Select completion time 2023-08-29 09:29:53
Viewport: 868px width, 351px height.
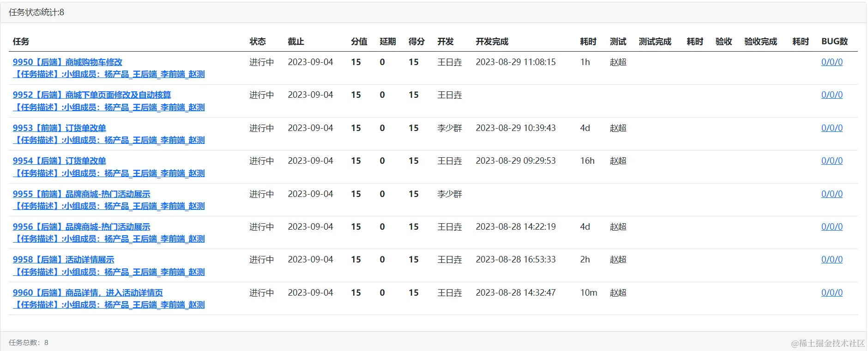516,161
